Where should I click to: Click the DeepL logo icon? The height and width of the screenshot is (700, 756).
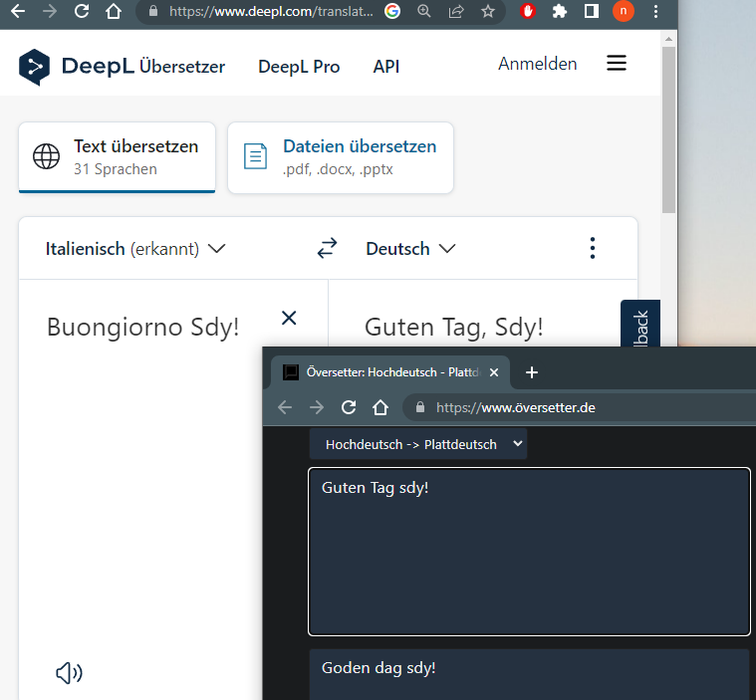pyautogui.click(x=34, y=67)
